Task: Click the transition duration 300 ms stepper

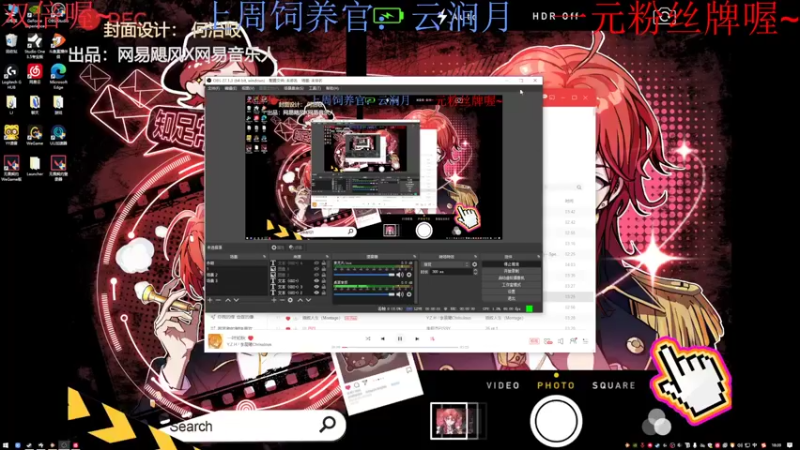Action: (476, 272)
